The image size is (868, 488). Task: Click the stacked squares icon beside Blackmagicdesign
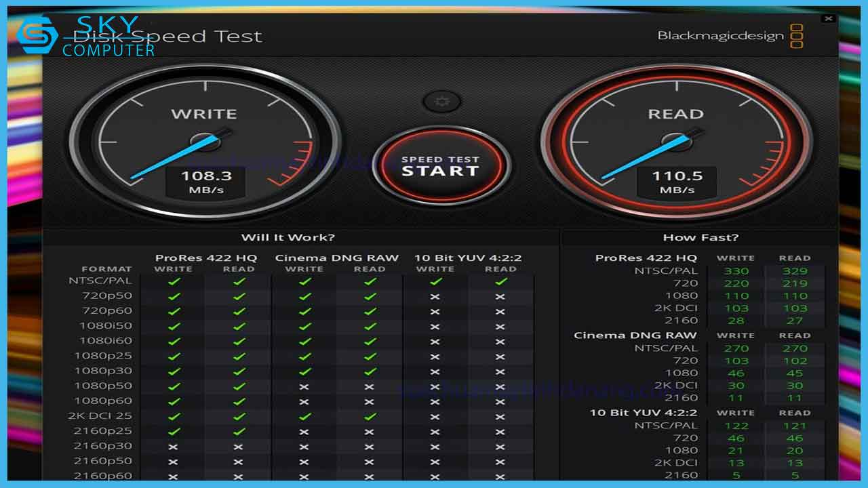tap(797, 34)
